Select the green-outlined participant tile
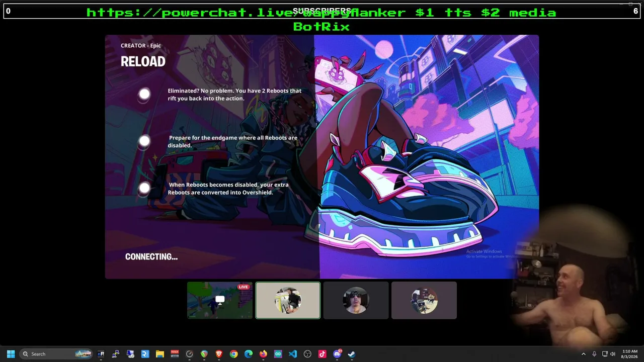The width and height of the screenshot is (644, 362). click(x=288, y=300)
